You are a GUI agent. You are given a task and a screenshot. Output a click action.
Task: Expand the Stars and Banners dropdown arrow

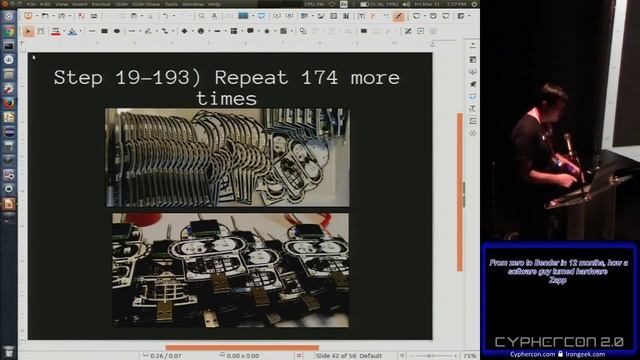coord(275,31)
